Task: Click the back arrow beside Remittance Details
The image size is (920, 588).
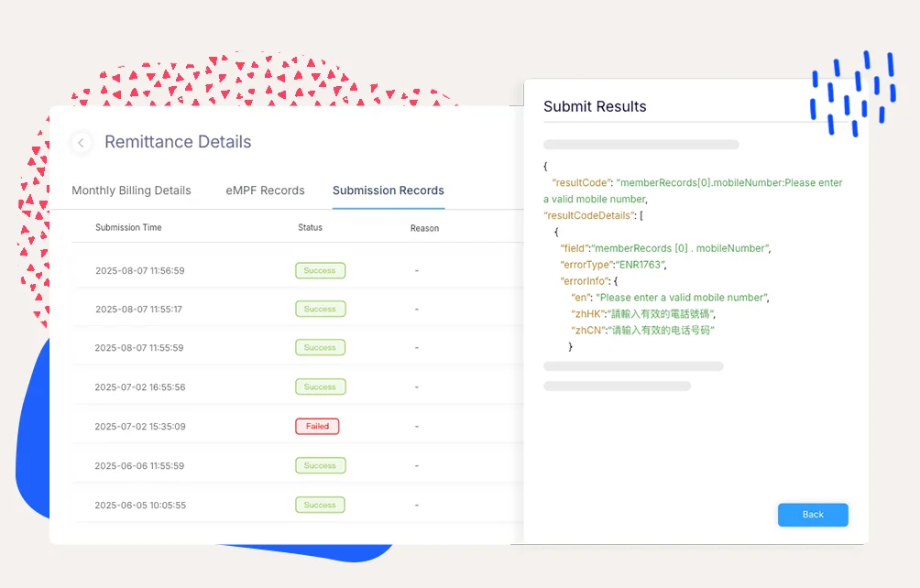Action: coord(82,143)
